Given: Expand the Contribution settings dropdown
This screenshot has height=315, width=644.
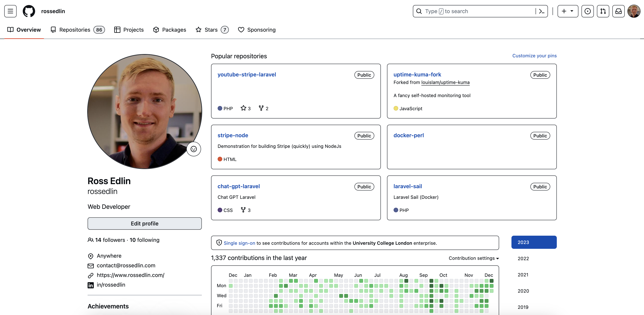Looking at the screenshot, I should click(473, 258).
